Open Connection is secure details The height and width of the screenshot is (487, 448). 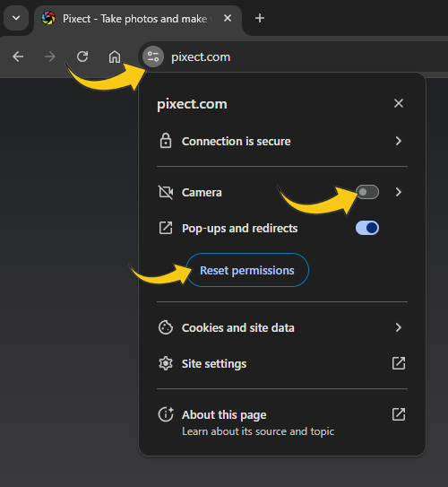[281, 141]
